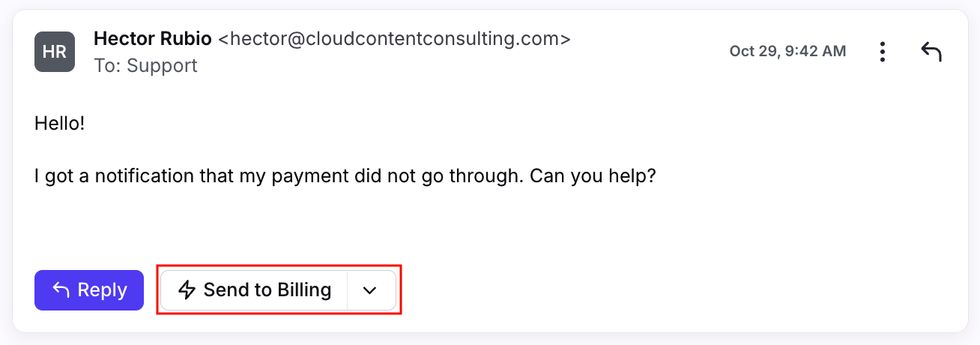Send this email to Billing

pos(254,290)
